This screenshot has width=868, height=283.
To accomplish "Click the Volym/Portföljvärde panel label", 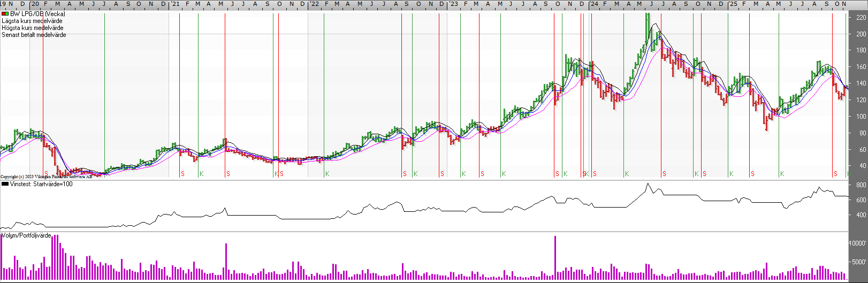I will pos(26,235).
